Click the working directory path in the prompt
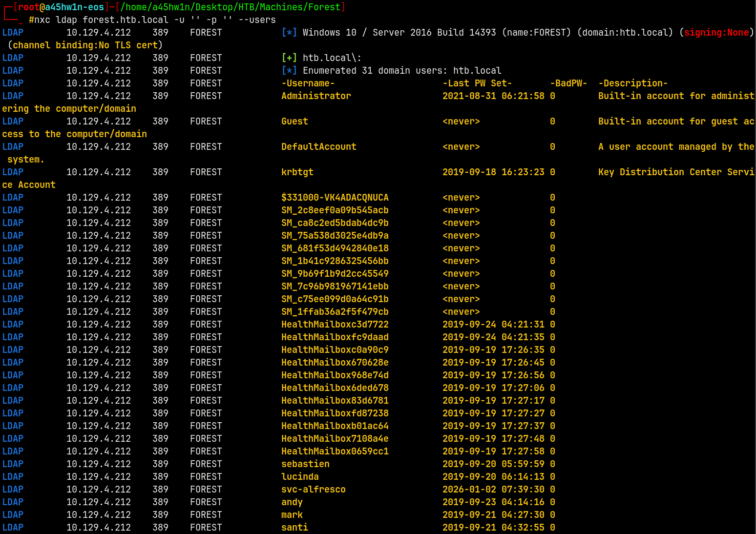This screenshot has width=756, height=534. pos(230,7)
